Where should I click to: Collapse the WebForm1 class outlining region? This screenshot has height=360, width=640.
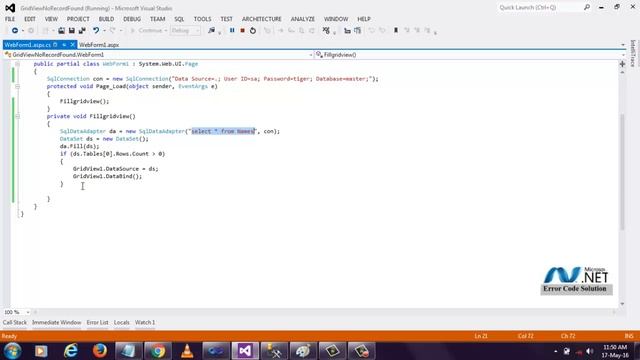[18, 64]
